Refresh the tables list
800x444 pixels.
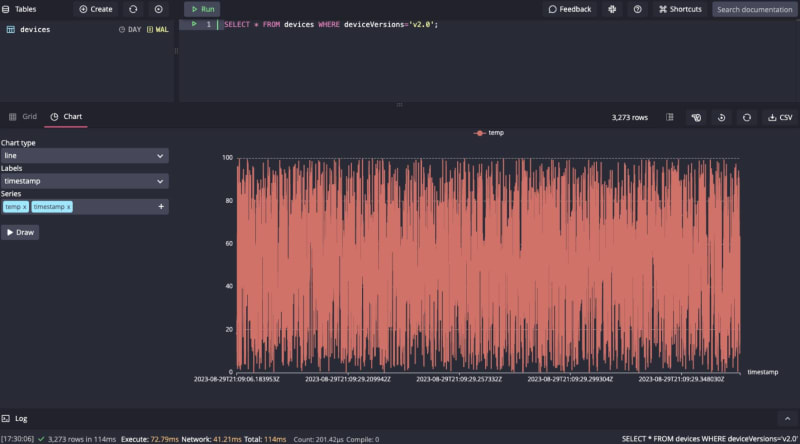[x=133, y=9]
